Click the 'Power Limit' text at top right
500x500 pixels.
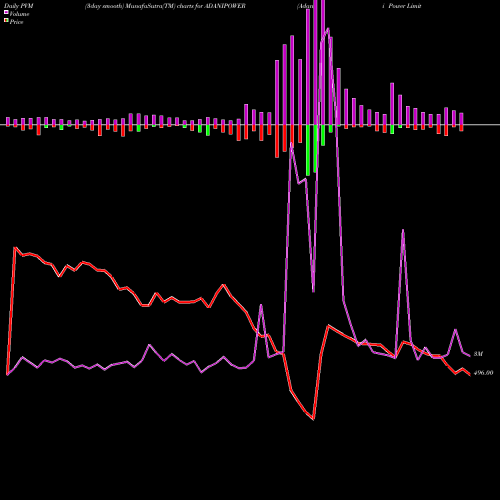pyautogui.click(x=405, y=6)
